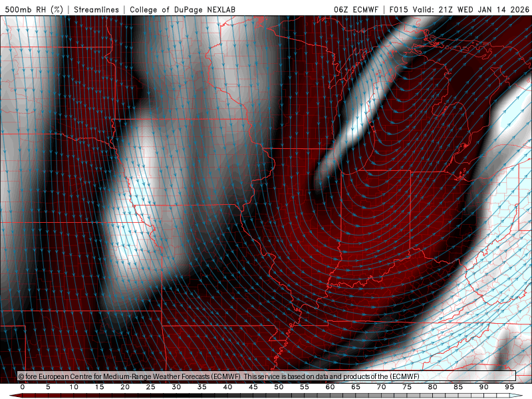
Task: Click the ECMWF copyright notice banner
Action: pyautogui.click(x=267, y=376)
